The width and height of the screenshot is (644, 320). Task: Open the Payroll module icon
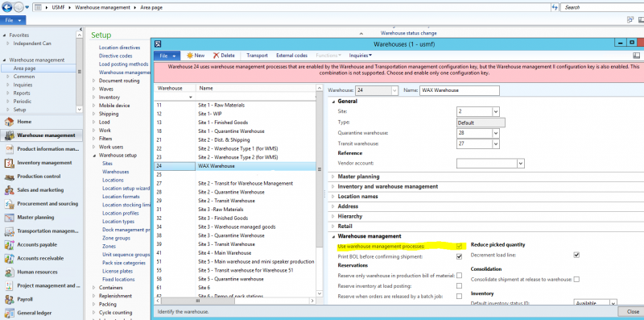coord(9,299)
